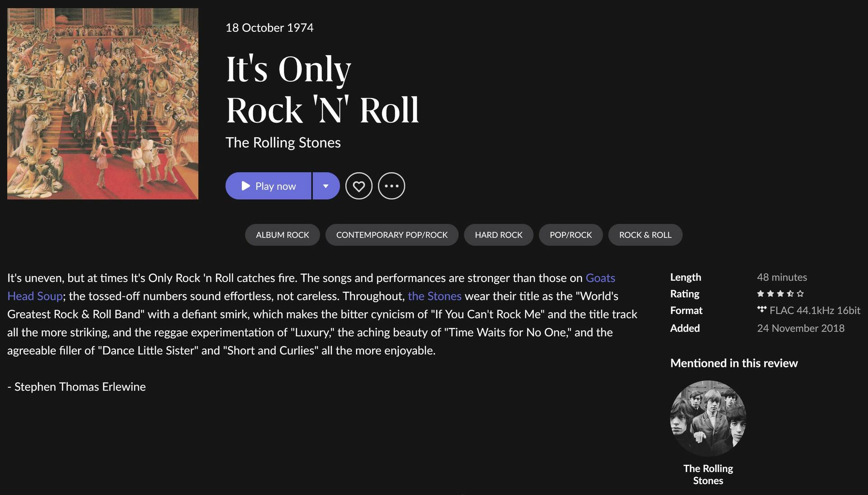Screen dimensions: 868x495
Task: Open the Play now dropdown arrow
Action: coord(326,186)
